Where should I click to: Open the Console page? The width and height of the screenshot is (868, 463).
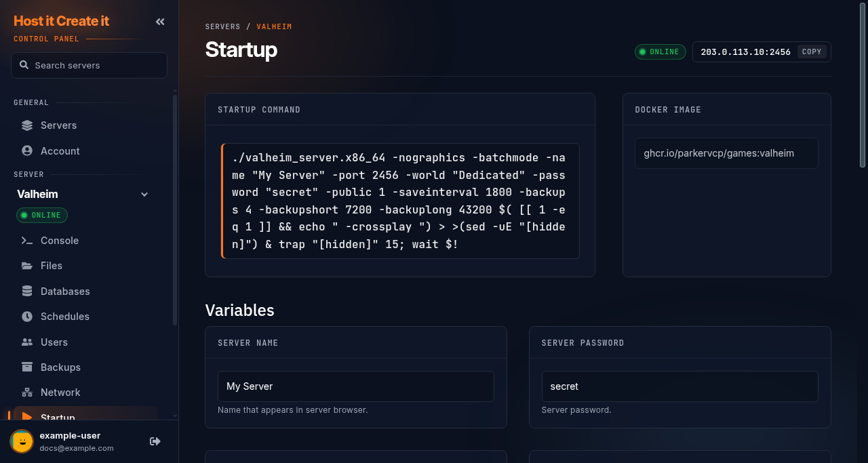coord(85,241)
